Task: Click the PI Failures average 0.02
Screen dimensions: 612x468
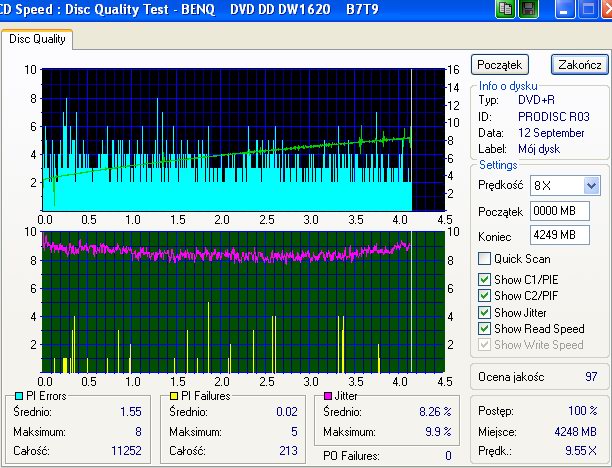Action: point(286,412)
